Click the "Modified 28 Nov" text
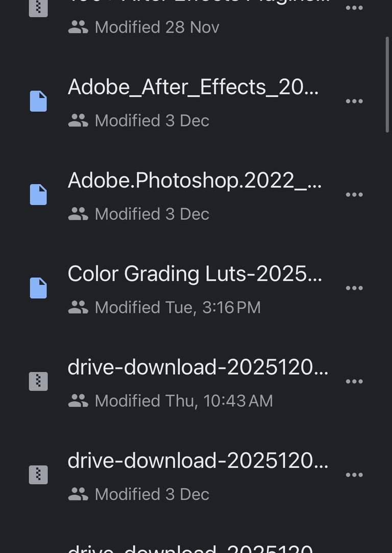This screenshot has height=553, width=392. 157,27
